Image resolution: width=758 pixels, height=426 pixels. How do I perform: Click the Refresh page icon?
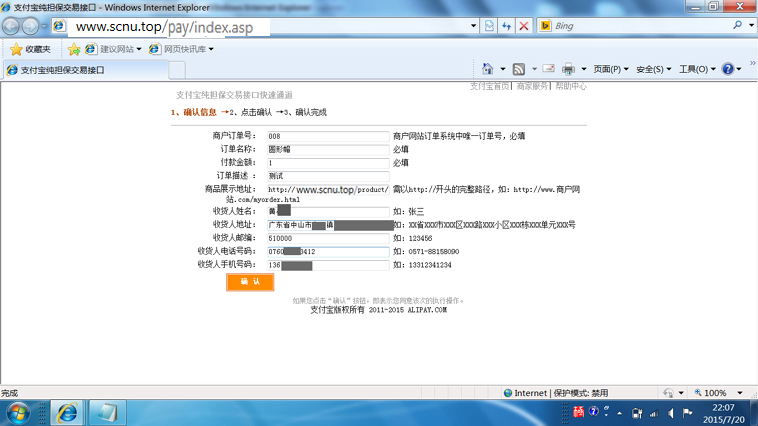pos(507,26)
